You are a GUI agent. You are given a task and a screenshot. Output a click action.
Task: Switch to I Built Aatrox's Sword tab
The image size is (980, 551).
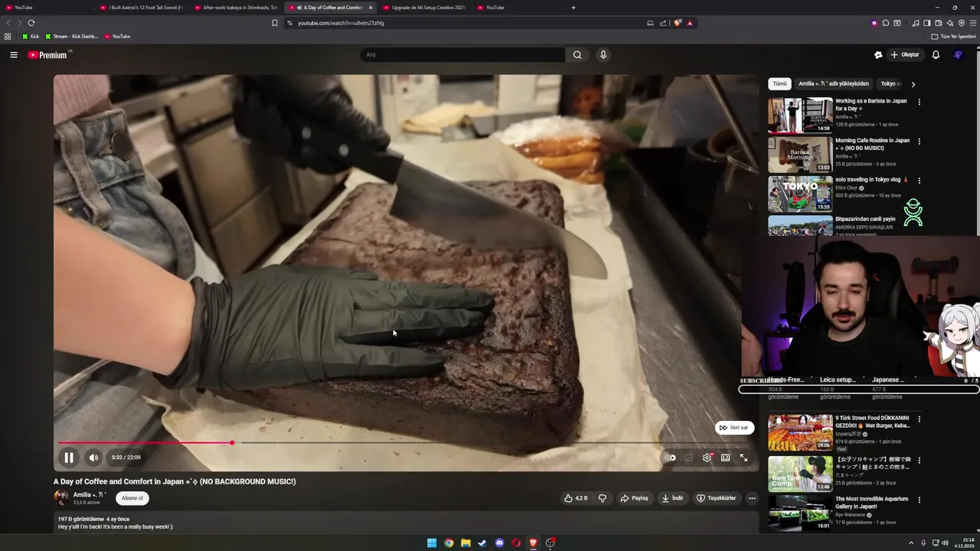pos(142,8)
